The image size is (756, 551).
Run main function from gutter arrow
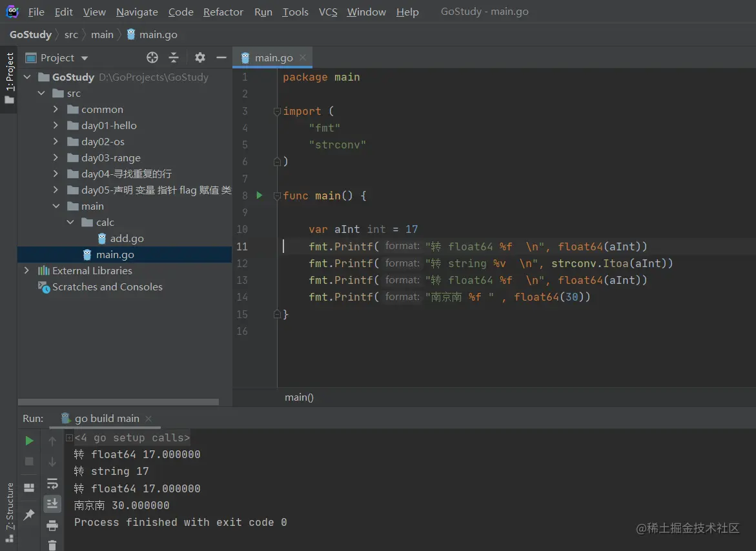[260, 195]
